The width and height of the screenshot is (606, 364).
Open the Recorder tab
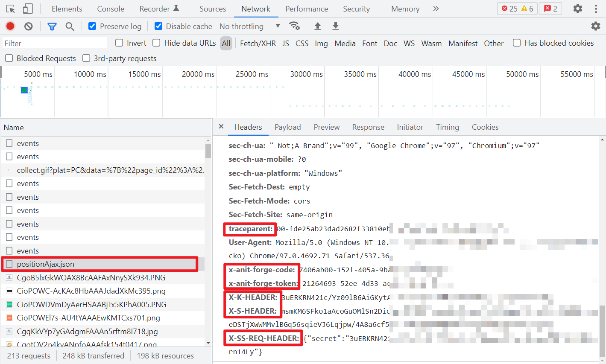tap(159, 9)
